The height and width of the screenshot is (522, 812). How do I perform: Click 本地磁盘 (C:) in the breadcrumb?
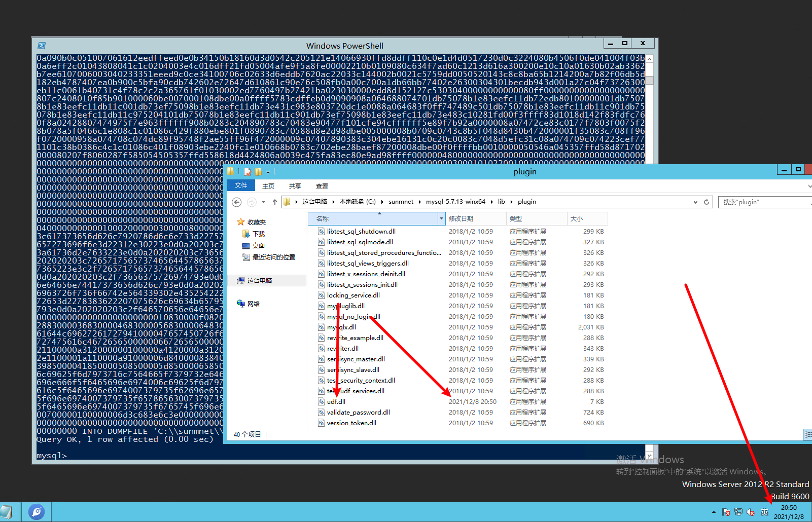tap(358, 202)
